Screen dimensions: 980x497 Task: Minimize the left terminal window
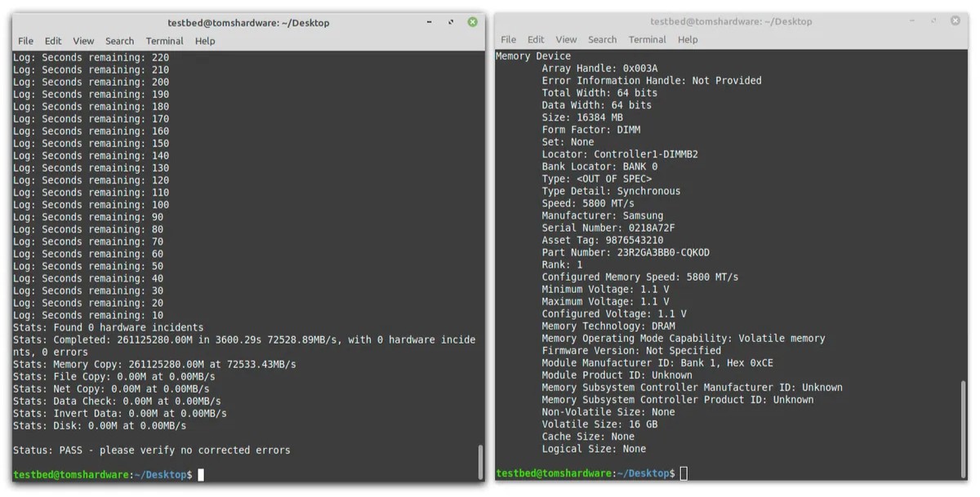click(x=430, y=22)
